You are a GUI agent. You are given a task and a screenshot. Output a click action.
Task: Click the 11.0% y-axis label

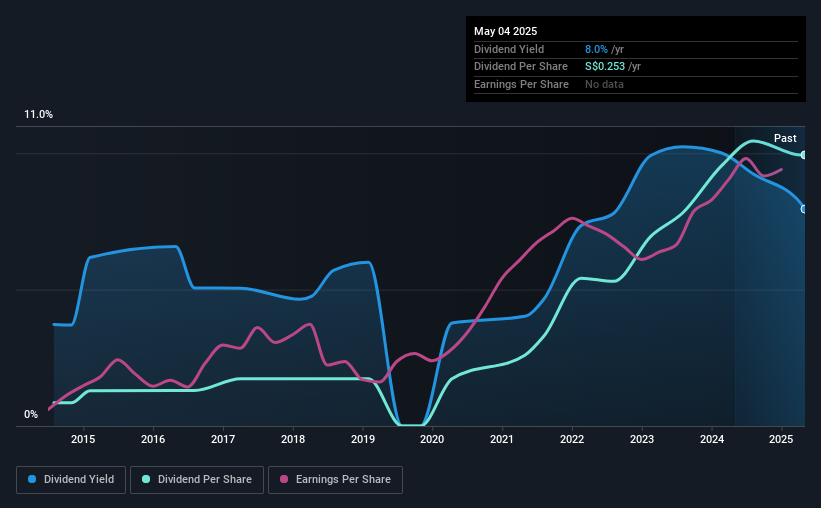(38, 115)
